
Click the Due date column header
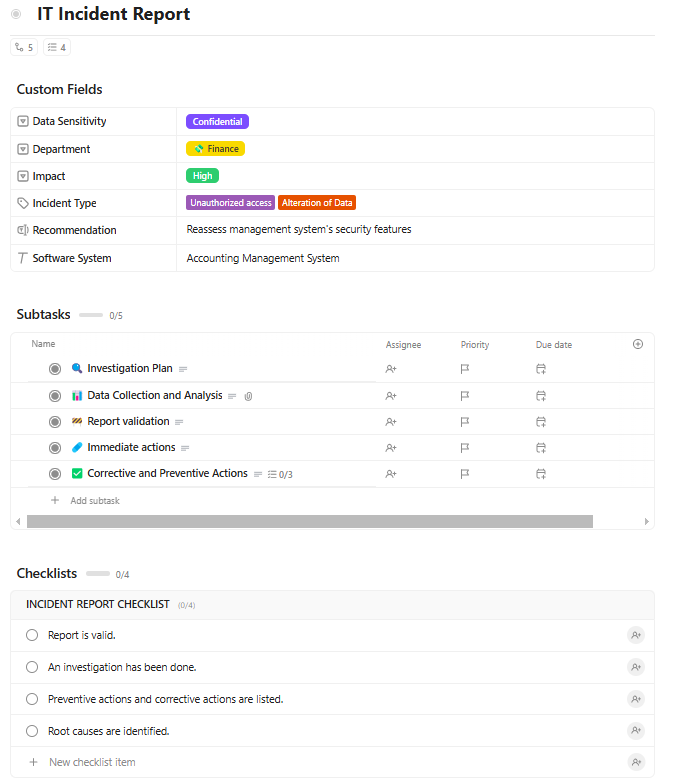[554, 345]
